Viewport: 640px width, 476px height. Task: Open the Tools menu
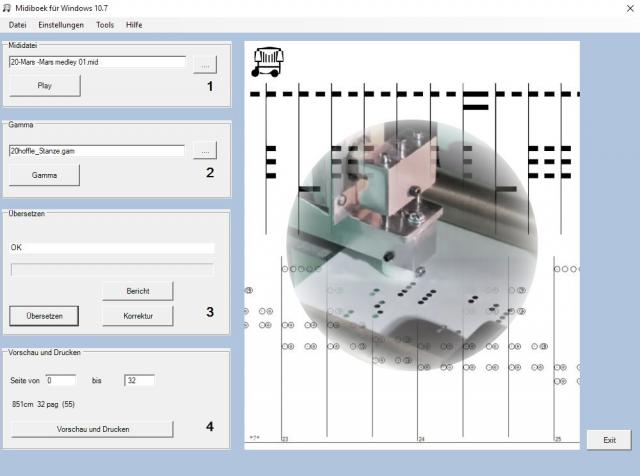(105, 24)
